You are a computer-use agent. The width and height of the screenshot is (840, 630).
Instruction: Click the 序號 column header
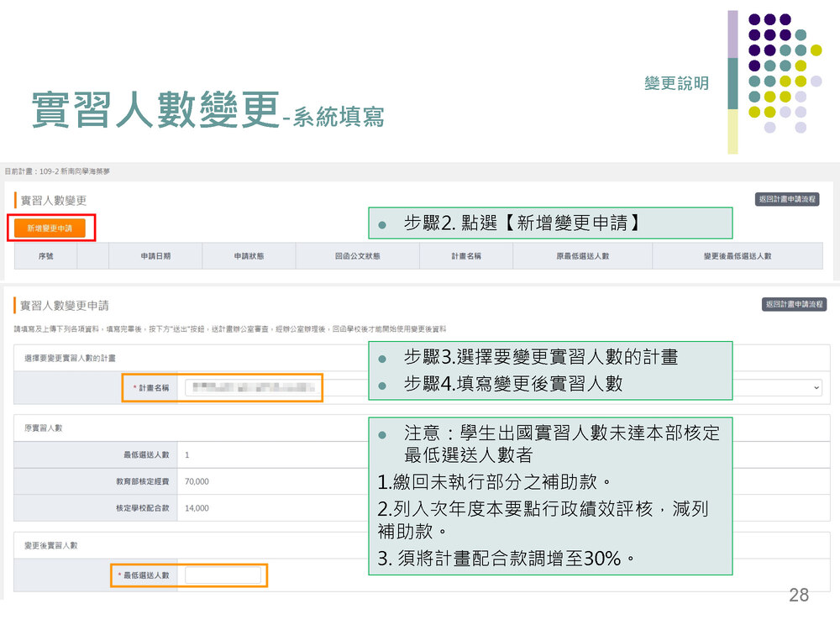46,256
